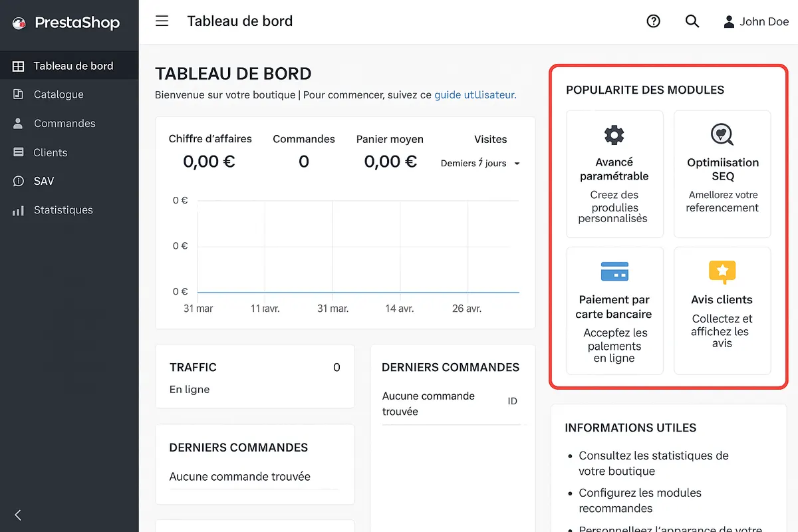Select the Visites label
This screenshot has height=532, width=798.
[490, 139]
